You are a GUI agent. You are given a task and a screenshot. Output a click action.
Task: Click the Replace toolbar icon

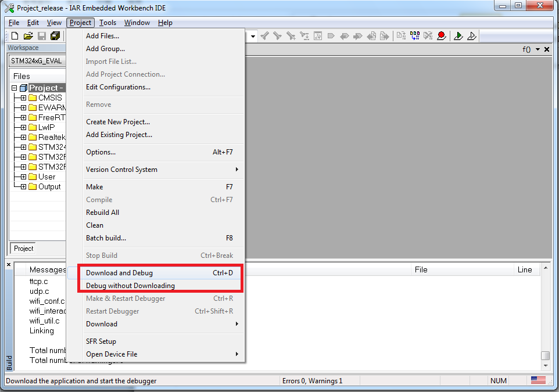304,35
